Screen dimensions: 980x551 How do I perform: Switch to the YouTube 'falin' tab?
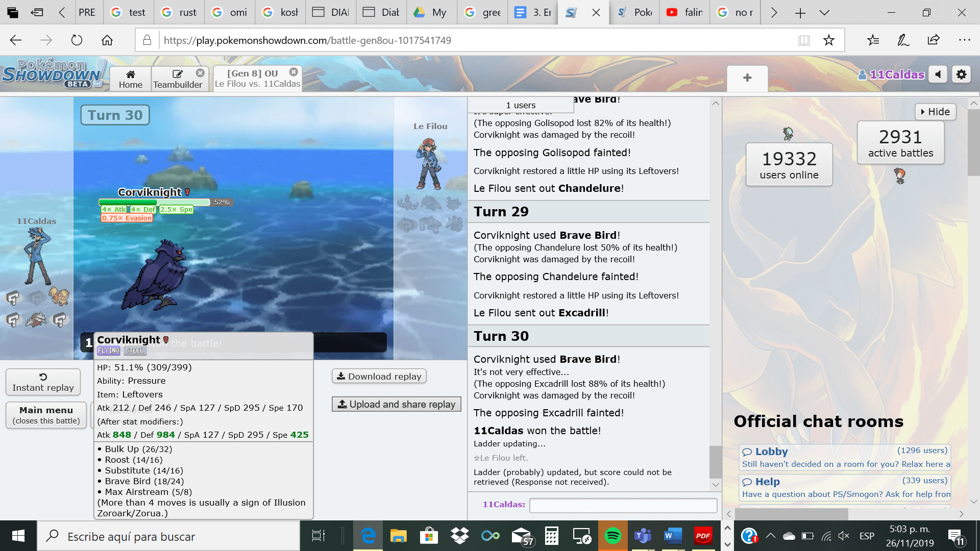684,13
